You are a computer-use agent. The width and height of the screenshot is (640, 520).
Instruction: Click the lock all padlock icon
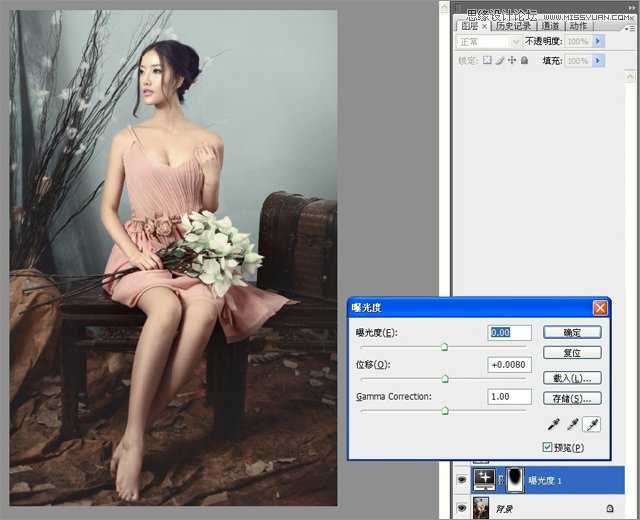click(x=523, y=61)
